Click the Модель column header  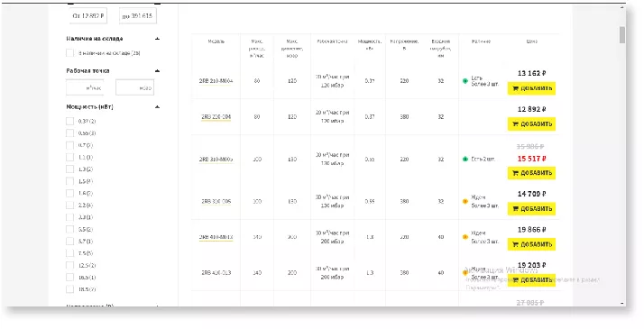pos(216,41)
